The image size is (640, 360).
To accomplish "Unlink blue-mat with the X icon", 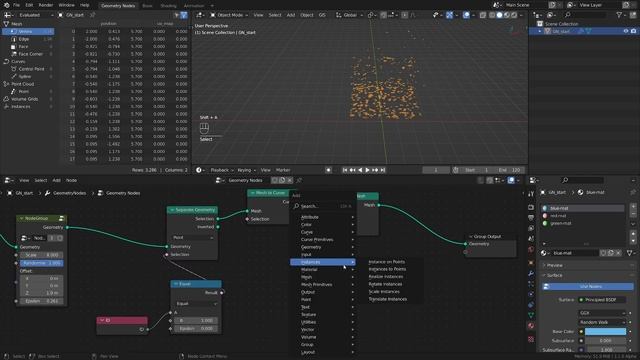I will pyautogui.click(x=618, y=253).
